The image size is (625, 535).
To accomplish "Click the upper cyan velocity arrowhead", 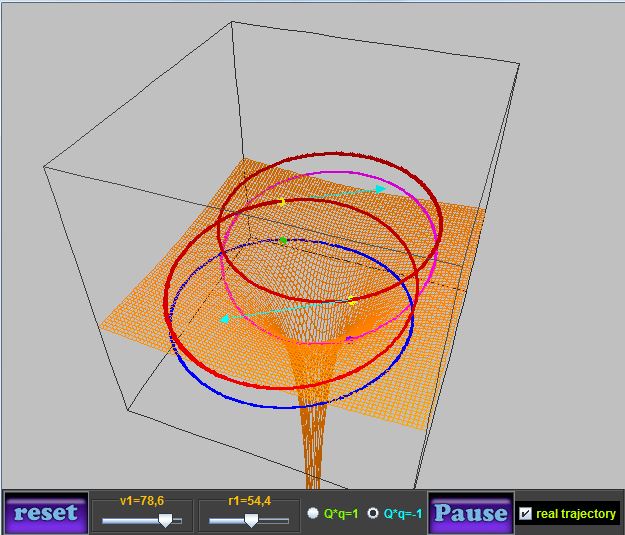I will click(381, 188).
